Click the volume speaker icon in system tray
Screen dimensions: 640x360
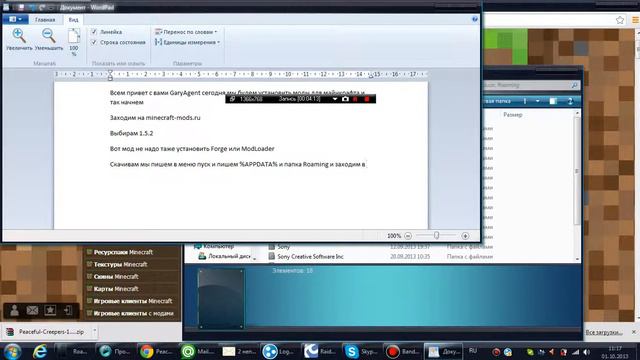pos(587,352)
